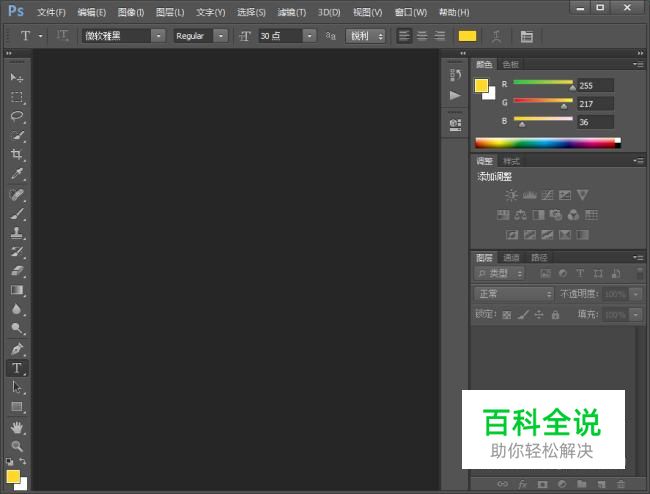Toggle left text alignment
The image size is (650, 494).
point(404,36)
